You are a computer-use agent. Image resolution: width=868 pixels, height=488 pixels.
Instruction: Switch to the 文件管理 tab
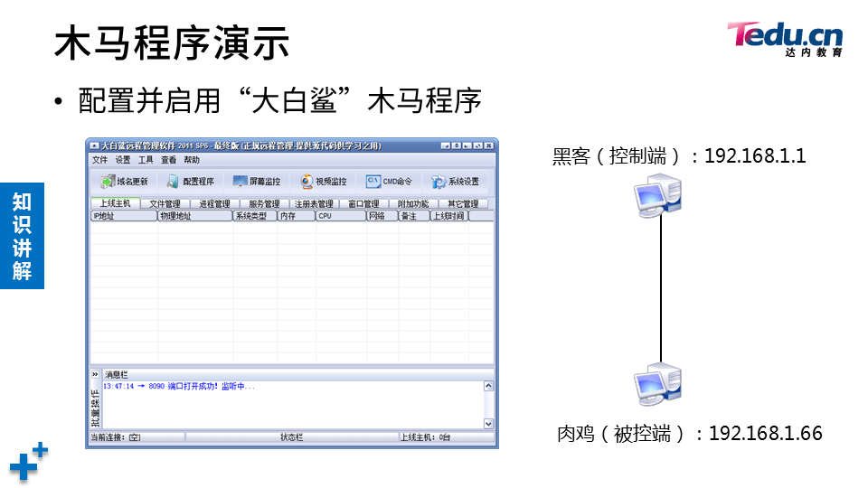(165, 203)
